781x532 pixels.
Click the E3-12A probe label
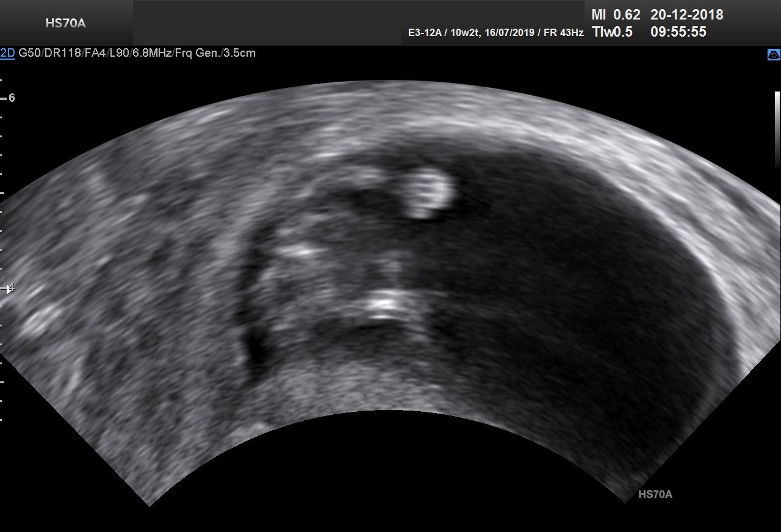pyautogui.click(x=425, y=32)
